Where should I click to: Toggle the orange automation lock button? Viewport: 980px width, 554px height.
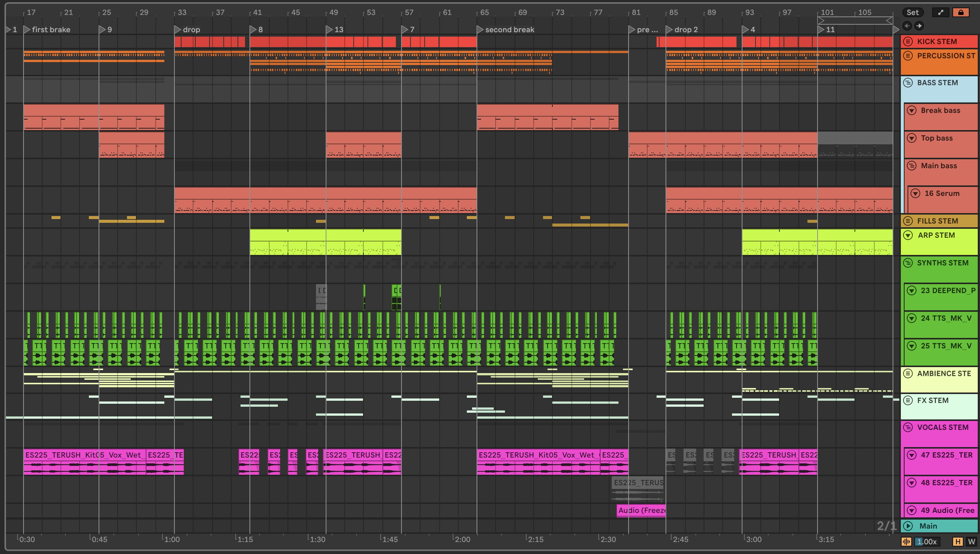click(x=961, y=12)
